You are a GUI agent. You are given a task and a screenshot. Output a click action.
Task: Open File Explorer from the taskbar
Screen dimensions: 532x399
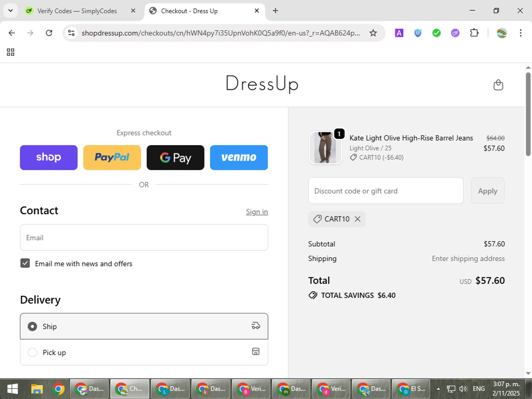coord(37,389)
